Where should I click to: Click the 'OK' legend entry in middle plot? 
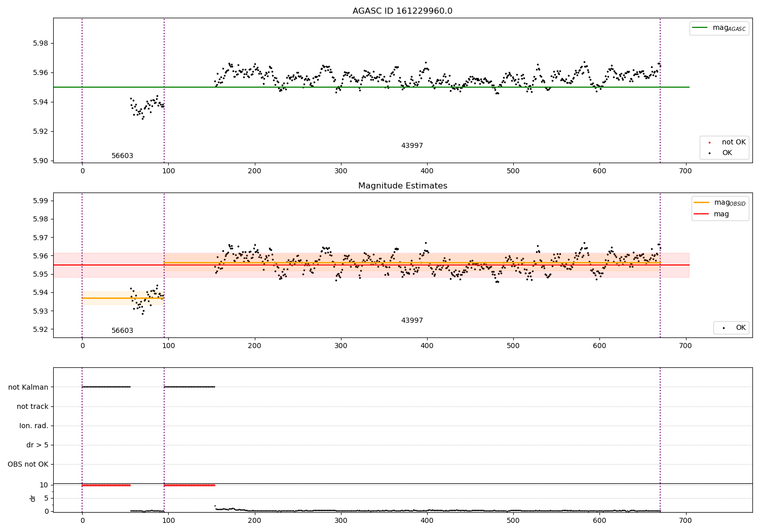tap(741, 328)
